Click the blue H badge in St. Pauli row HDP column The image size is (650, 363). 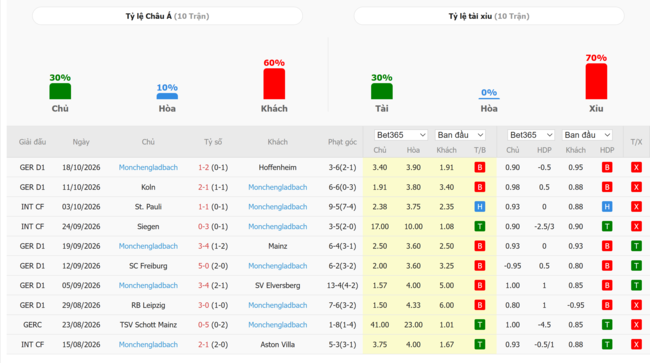click(x=607, y=207)
